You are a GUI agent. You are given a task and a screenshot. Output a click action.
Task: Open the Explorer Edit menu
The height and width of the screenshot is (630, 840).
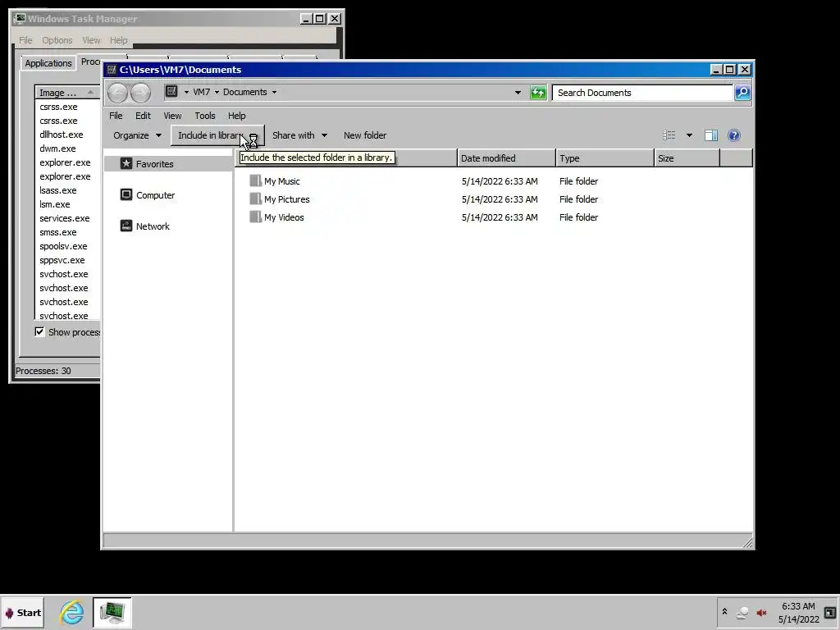click(x=143, y=116)
